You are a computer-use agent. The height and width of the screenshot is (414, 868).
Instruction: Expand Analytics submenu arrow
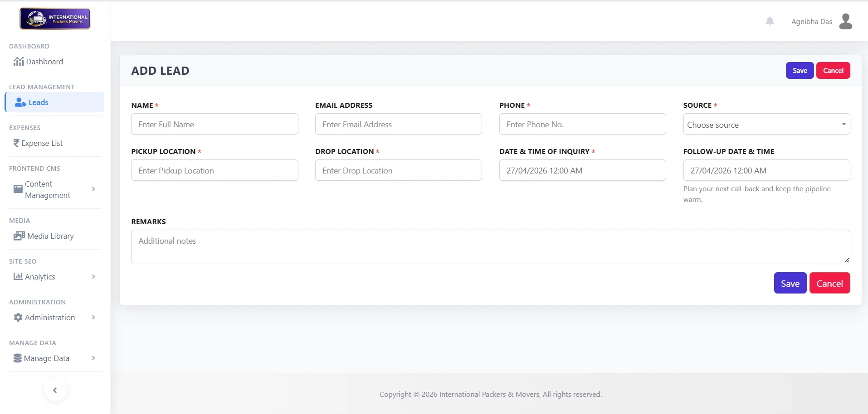click(93, 276)
